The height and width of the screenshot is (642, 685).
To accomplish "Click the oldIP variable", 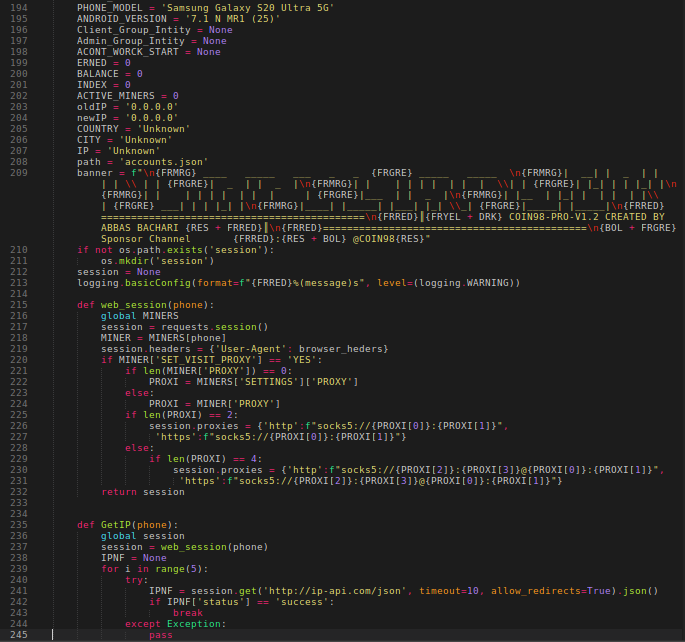I will tap(92, 107).
